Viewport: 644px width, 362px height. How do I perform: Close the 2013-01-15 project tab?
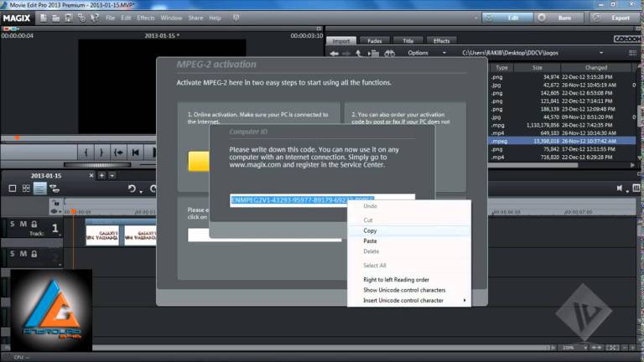pyautogui.click(x=91, y=176)
